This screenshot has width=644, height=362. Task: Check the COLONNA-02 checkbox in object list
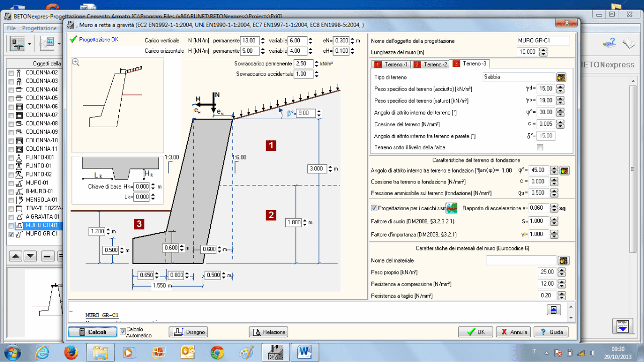(x=11, y=72)
